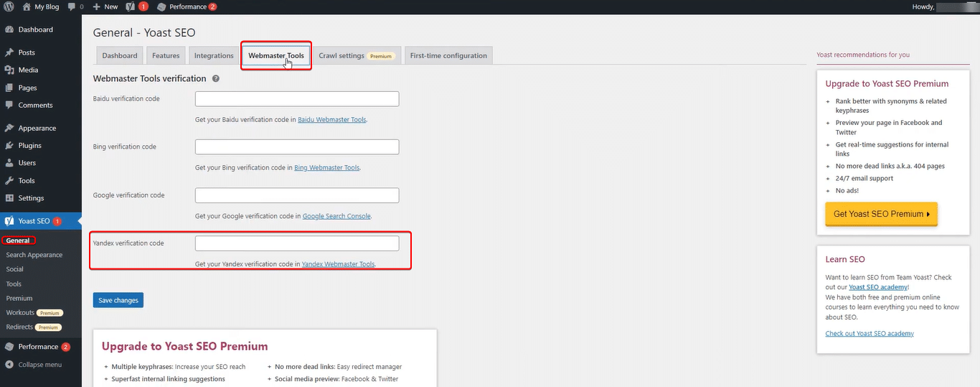Click the help question mark icon

(x=216, y=79)
